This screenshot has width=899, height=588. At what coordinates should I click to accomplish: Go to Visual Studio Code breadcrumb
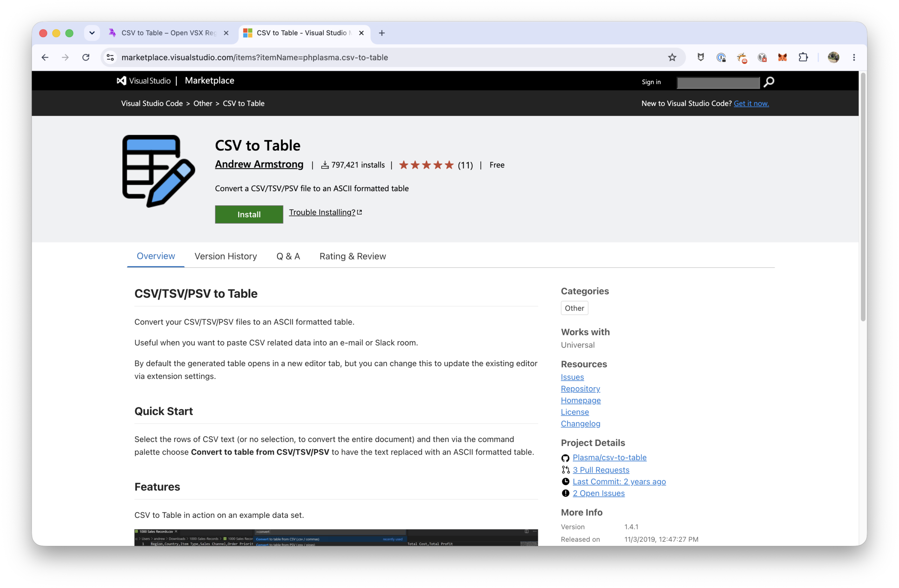click(x=152, y=104)
